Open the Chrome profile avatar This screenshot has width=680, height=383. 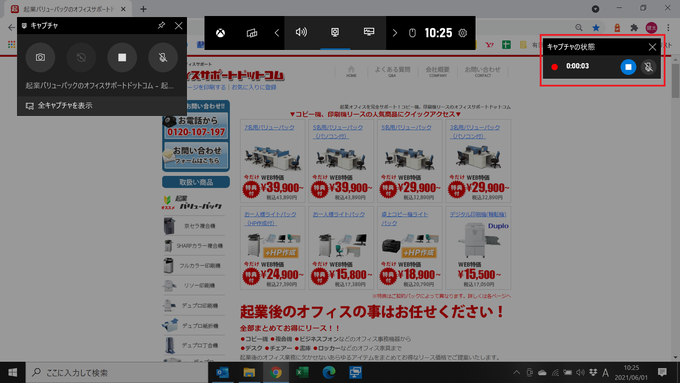651,28
